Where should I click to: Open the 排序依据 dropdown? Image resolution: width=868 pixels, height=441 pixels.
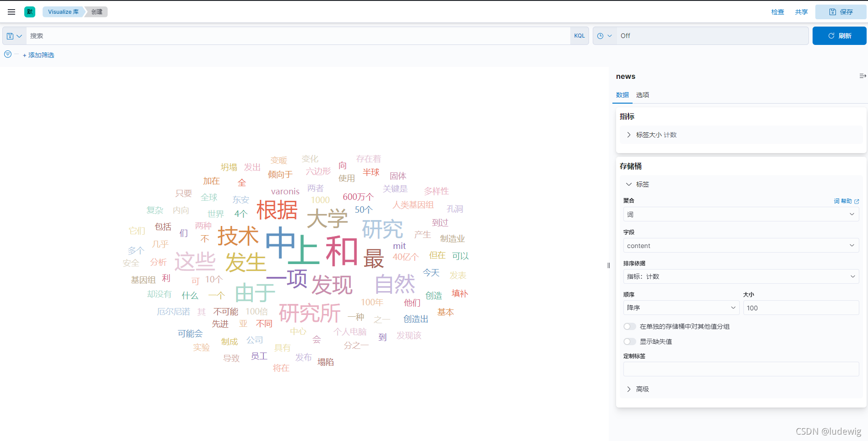coord(741,276)
